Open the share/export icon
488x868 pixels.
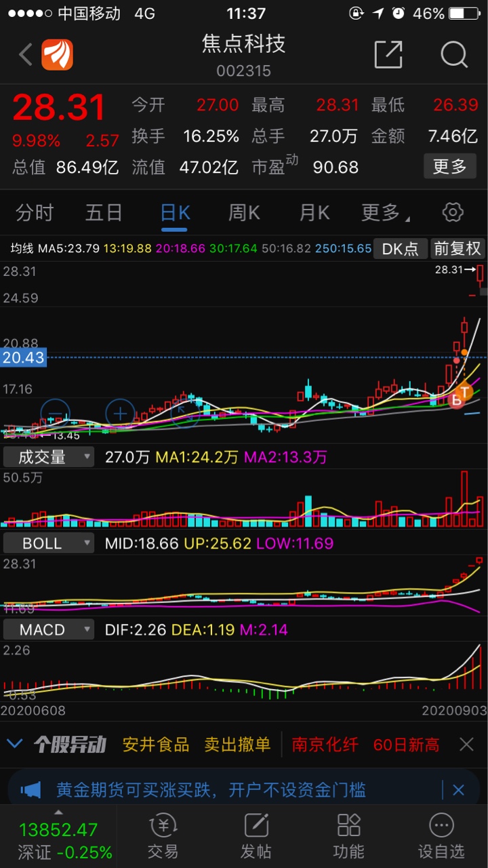388,55
